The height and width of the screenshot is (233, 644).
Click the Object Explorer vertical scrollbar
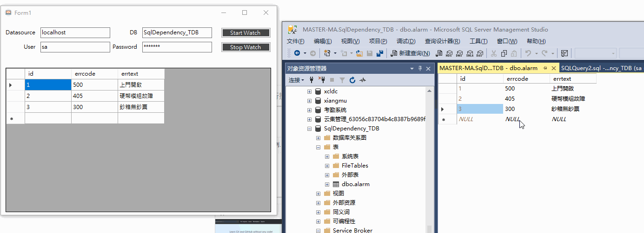[429, 159]
